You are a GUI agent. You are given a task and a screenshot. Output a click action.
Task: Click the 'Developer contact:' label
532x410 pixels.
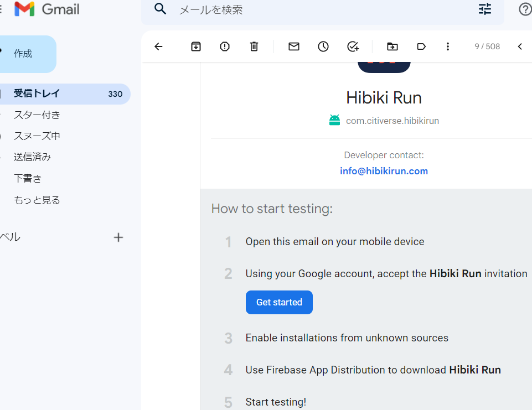[x=384, y=155]
